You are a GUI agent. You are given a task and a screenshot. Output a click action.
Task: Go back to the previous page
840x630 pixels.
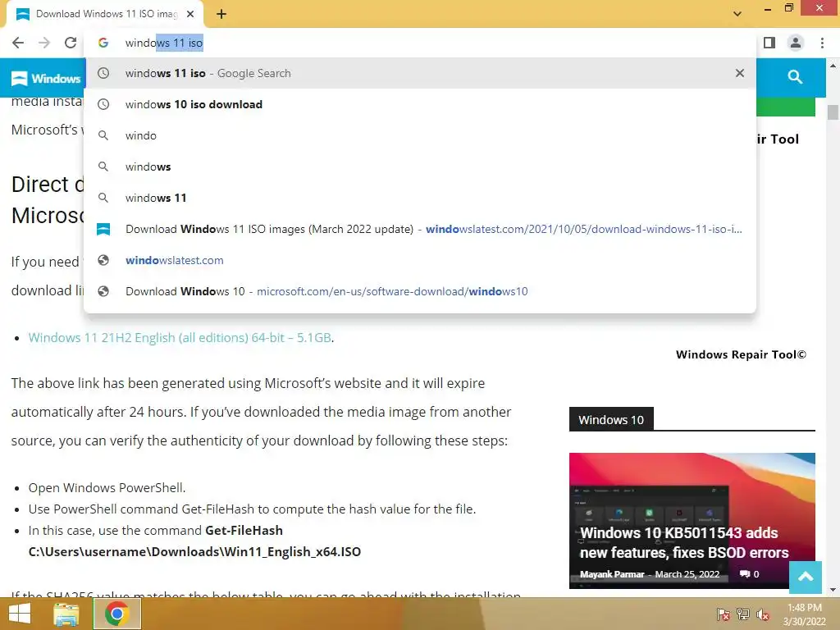pos(18,43)
